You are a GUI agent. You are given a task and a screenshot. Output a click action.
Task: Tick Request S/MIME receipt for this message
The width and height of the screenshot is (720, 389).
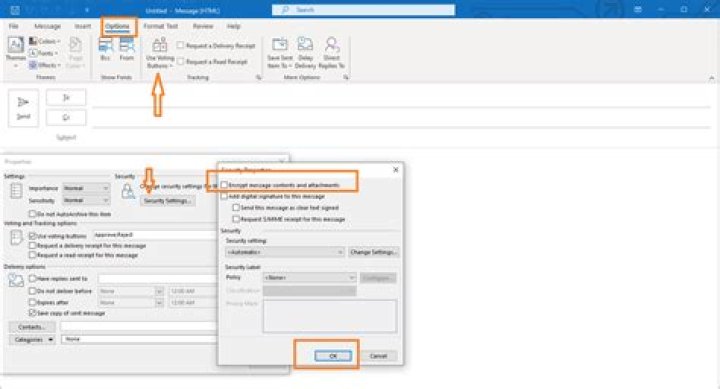coord(236,219)
